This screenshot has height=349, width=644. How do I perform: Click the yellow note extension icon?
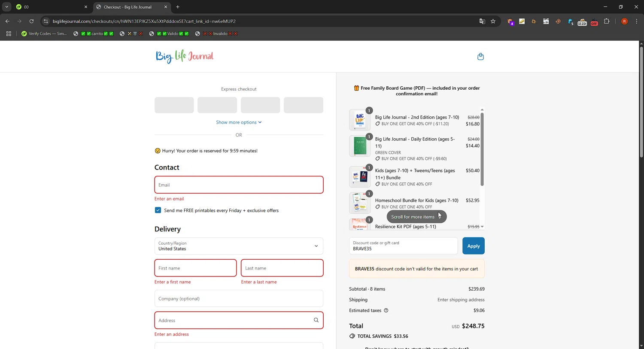point(522,21)
